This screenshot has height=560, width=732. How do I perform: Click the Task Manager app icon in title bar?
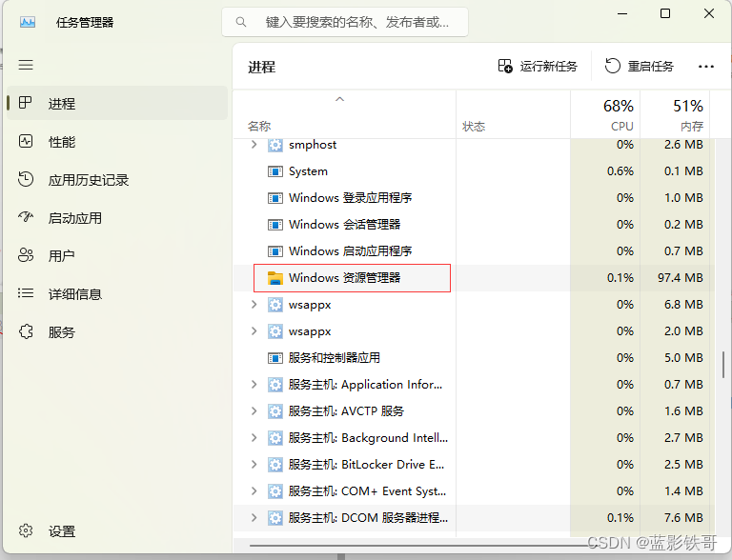coord(28,22)
